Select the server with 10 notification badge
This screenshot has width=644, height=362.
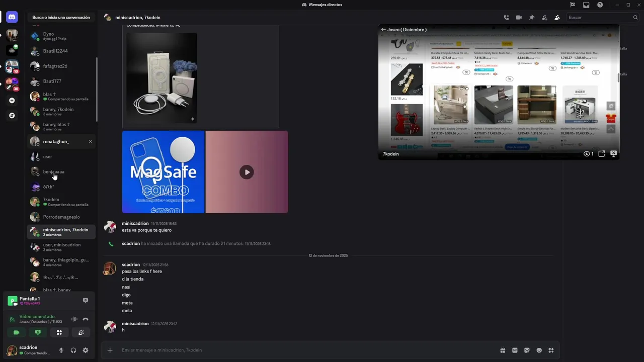[x=12, y=66]
